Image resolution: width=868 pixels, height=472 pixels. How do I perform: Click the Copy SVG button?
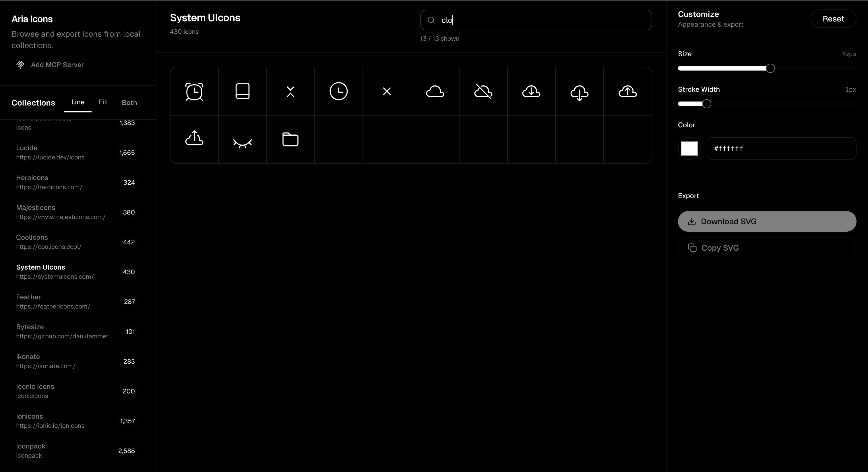click(x=767, y=248)
